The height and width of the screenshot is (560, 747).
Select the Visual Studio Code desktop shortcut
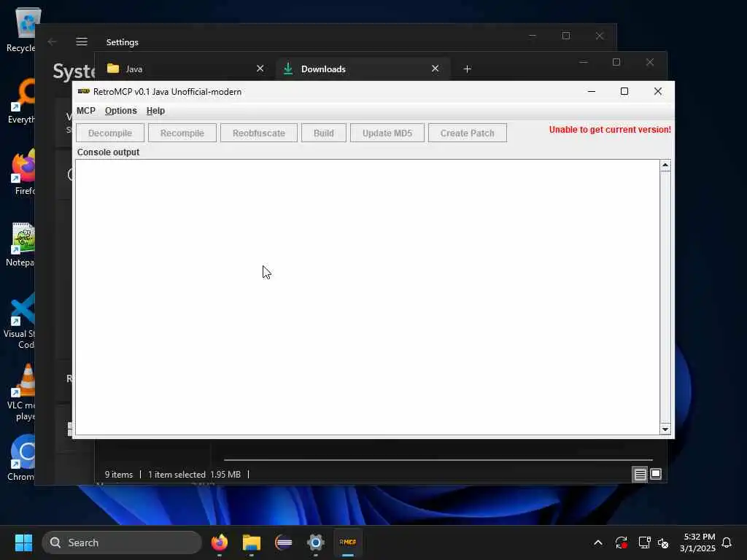(20, 321)
